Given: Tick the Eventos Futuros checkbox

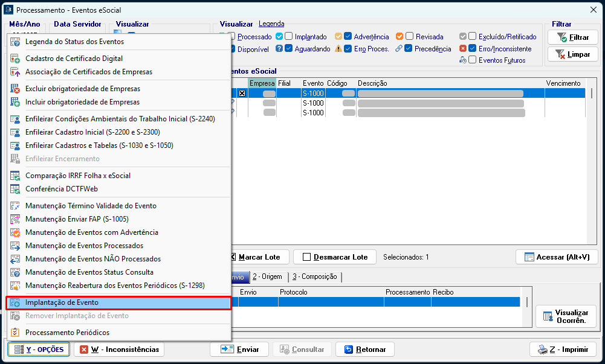Looking at the screenshot, I should (473, 60).
